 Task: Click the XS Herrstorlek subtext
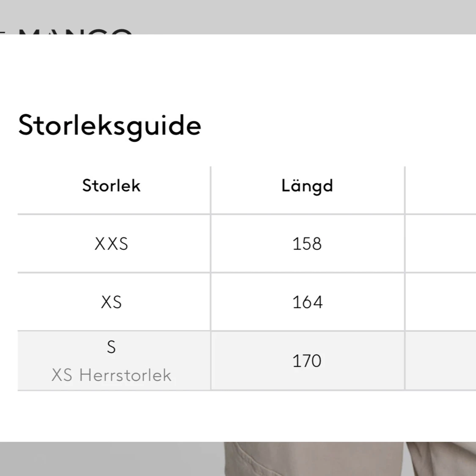click(x=111, y=375)
